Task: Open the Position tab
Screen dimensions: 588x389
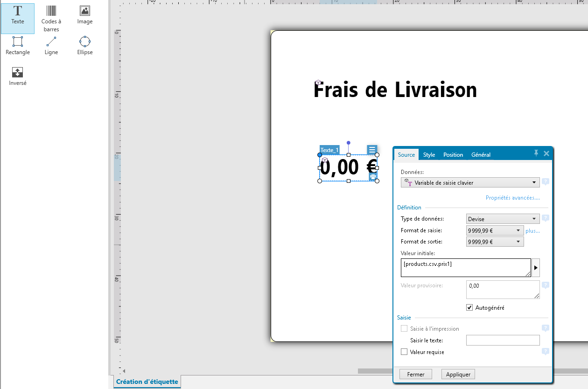Action: [453, 155]
